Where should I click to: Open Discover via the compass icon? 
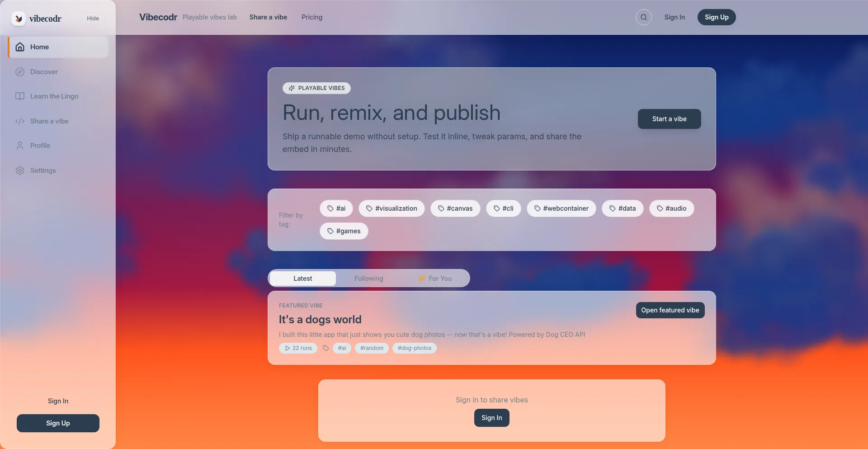click(20, 72)
